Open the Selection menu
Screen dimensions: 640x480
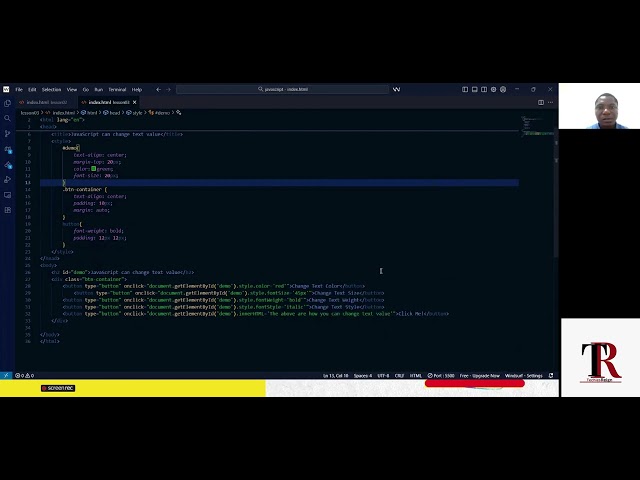click(x=51, y=89)
